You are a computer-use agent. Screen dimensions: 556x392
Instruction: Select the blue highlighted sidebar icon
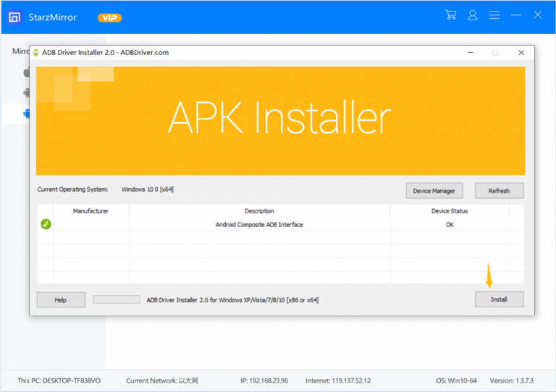(x=27, y=114)
